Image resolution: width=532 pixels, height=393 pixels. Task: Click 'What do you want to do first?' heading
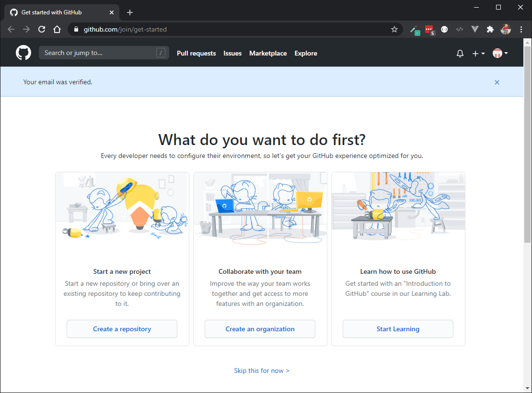pos(262,140)
